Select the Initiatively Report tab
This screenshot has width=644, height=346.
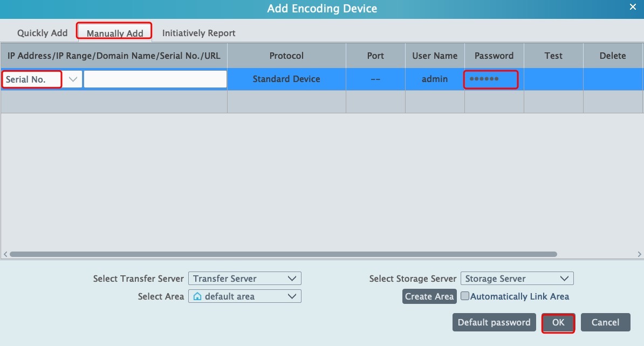198,33
